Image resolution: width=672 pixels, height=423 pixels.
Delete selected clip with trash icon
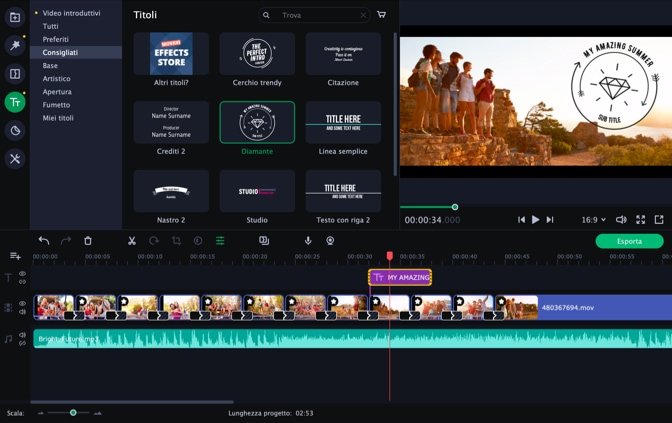[88, 241]
